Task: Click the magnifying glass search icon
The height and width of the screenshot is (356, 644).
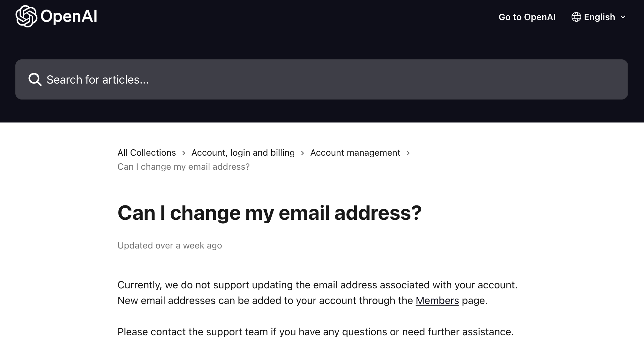Action: (35, 79)
